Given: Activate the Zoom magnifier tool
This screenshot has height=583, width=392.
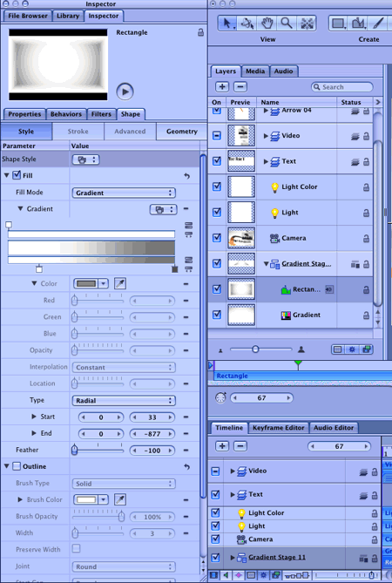Looking at the screenshot, I should (287, 24).
